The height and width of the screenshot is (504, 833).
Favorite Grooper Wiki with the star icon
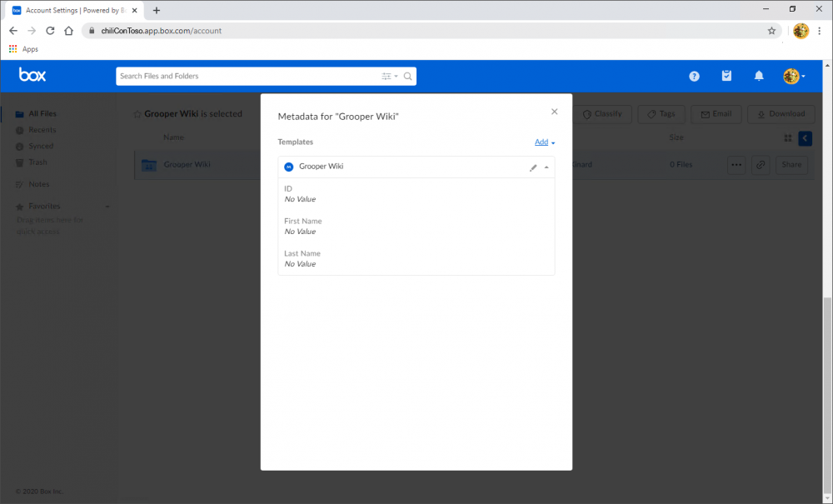click(137, 114)
